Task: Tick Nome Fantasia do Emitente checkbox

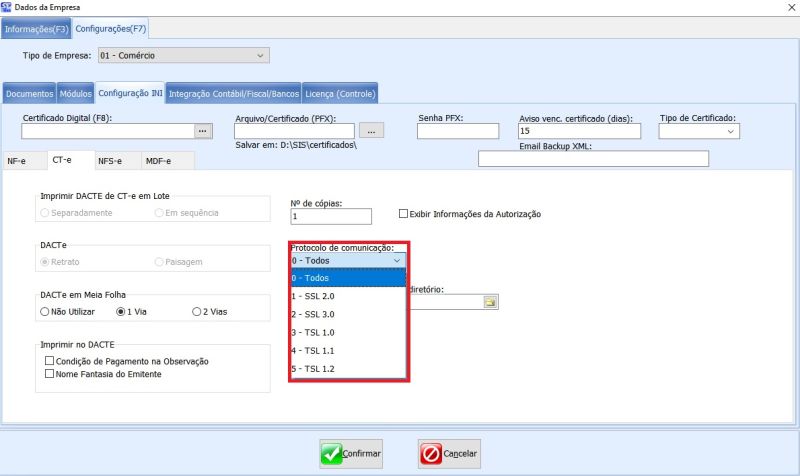Action: click(x=48, y=374)
